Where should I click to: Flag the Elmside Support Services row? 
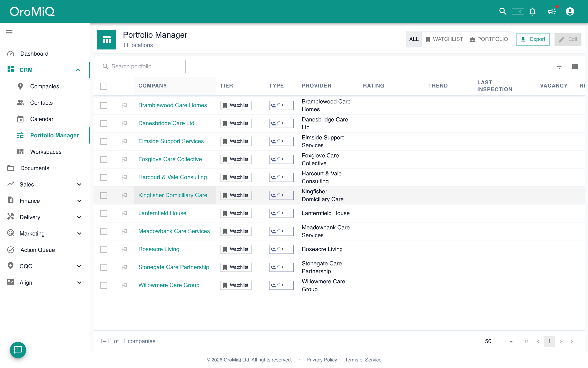pyautogui.click(x=124, y=141)
